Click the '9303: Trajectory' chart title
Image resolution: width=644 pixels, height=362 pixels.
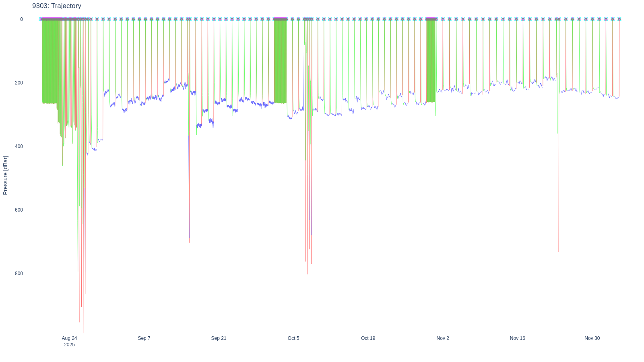[57, 6]
